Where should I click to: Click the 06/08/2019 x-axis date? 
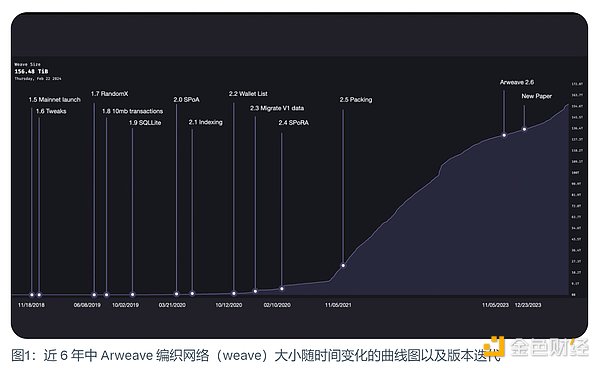[87, 305]
